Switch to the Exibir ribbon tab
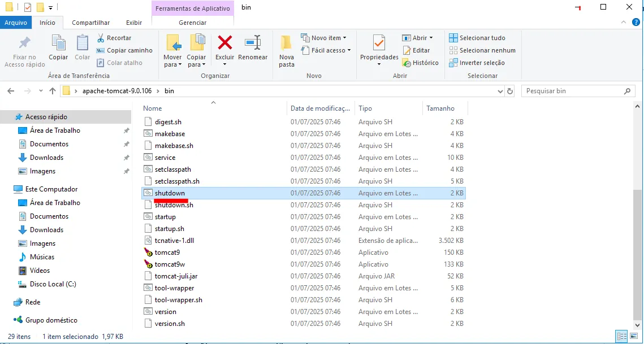The width and height of the screenshot is (644, 344). pos(134,23)
